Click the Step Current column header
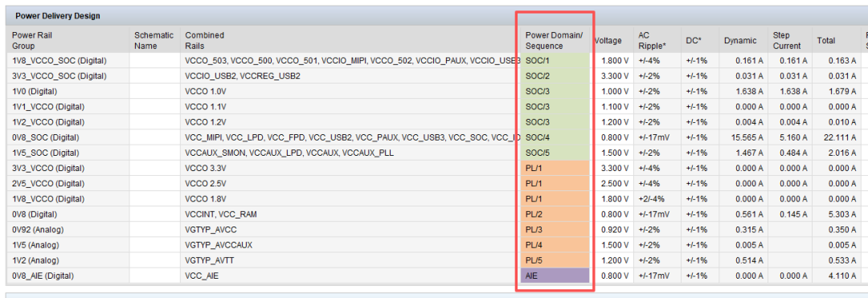 [787, 40]
